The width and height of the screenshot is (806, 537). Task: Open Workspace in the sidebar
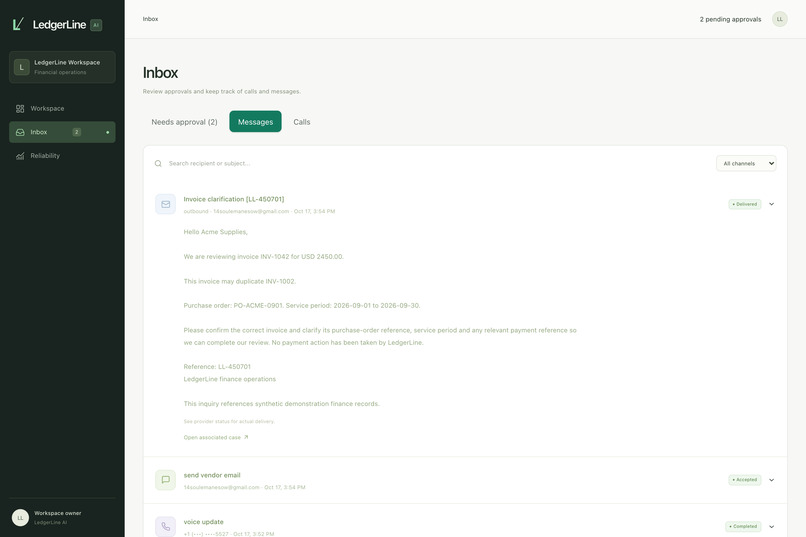coord(62,108)
